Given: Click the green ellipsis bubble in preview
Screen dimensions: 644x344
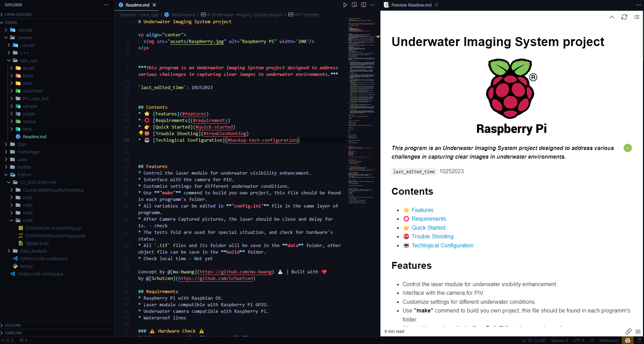Looking at the screenshot, I should point(628,148).
